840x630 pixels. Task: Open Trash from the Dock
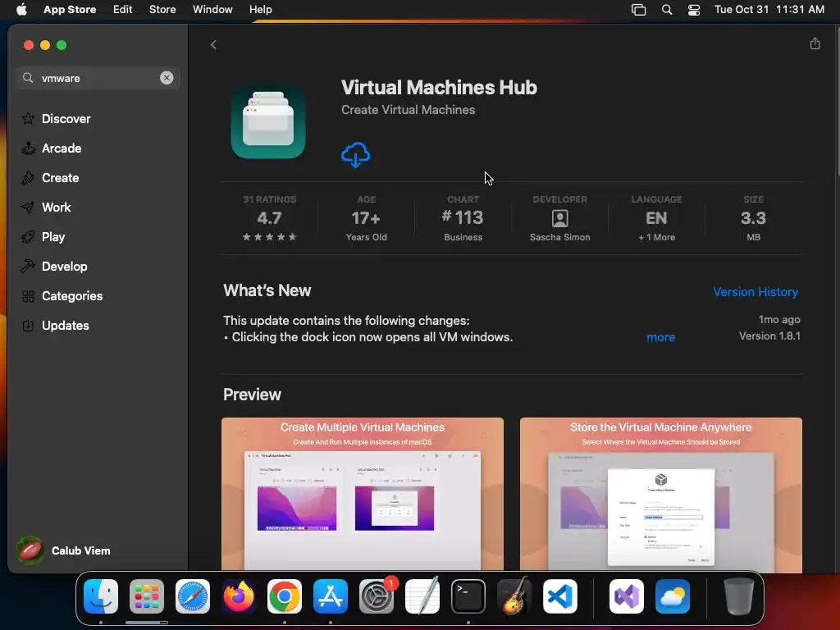tap(739, 596)
